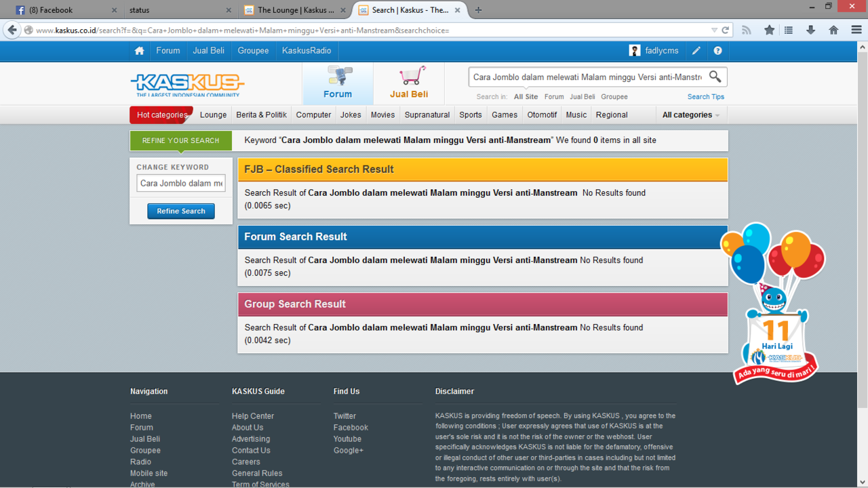Open the General Rules footer link
Image resolution: width=868 pixels, height=488 pixels.
[x=257, y=473]
